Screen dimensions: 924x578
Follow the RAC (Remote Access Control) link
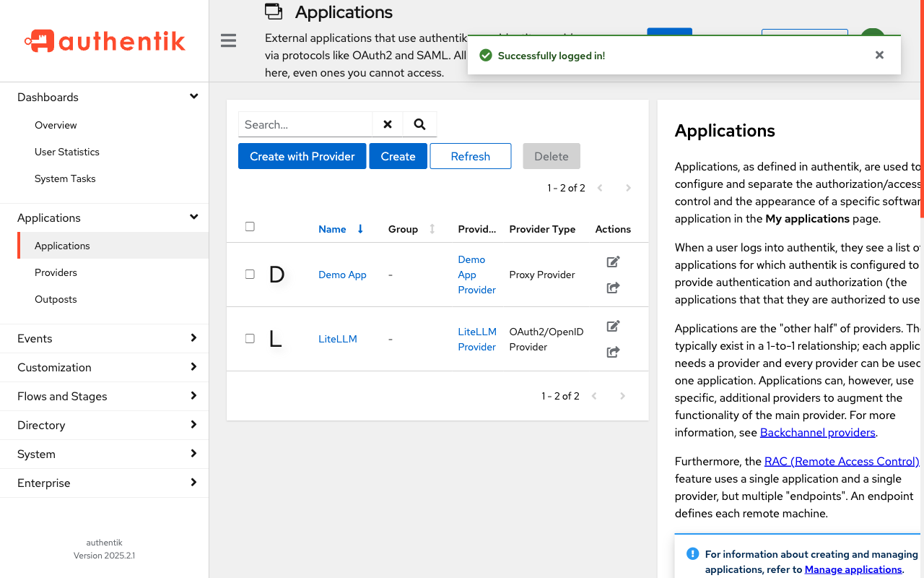coord(842,461)
